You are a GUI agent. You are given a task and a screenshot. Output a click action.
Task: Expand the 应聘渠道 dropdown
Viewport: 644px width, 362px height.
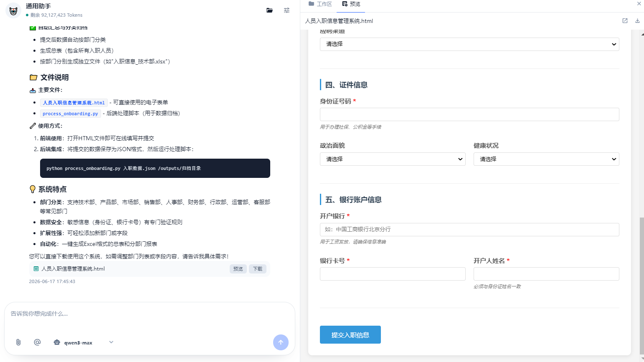click(x=469, y=44)
